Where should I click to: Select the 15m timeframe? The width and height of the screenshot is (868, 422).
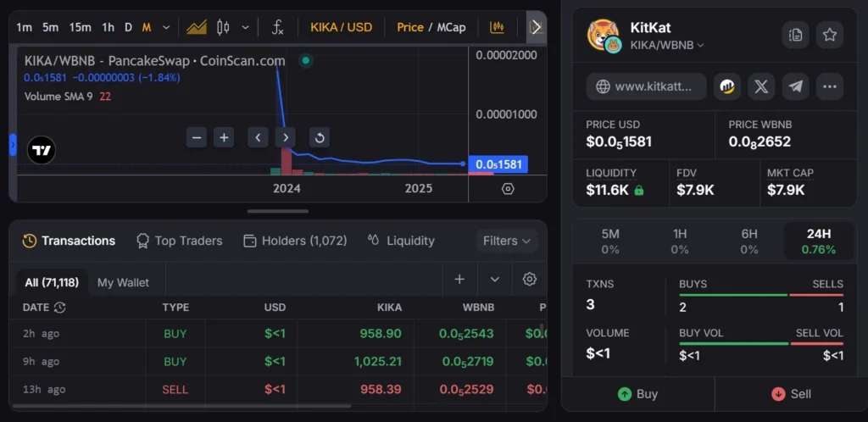coord(81,27)
